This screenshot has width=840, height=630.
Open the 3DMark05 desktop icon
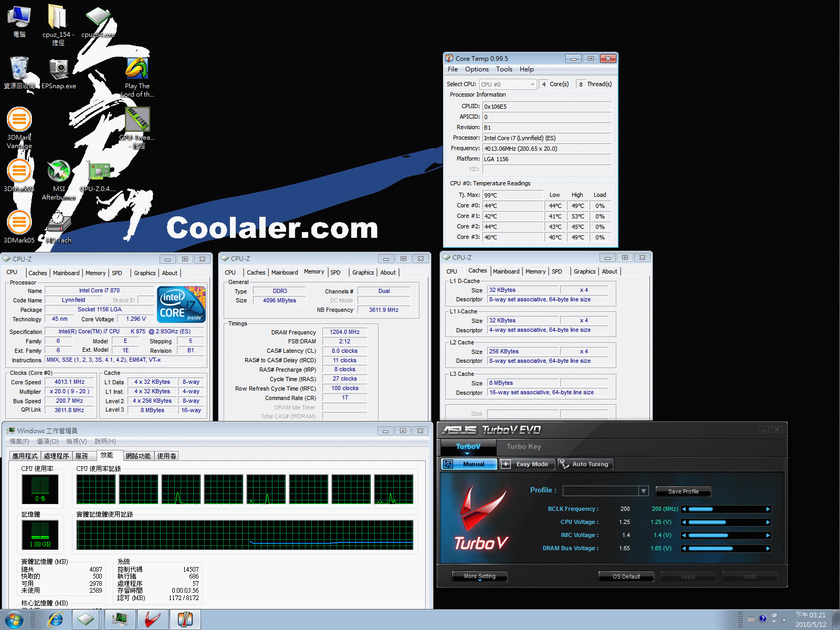[19, 227]
